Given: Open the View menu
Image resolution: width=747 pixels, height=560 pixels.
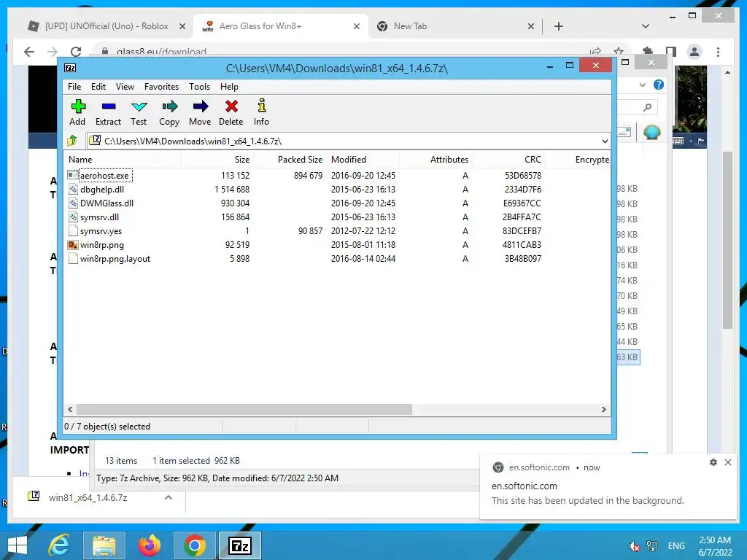Looking at the screenshot, I should [125, 87].
